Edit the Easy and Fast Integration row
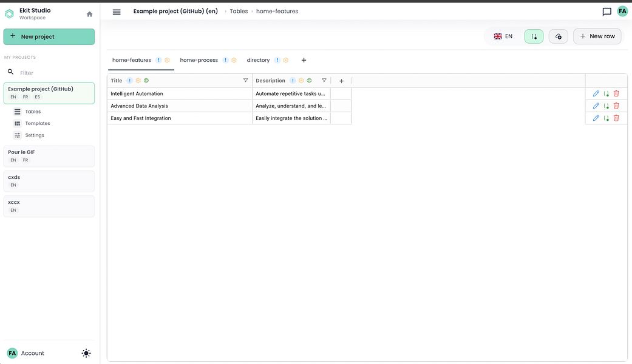 pyautogui.click(x=596, y=118)
